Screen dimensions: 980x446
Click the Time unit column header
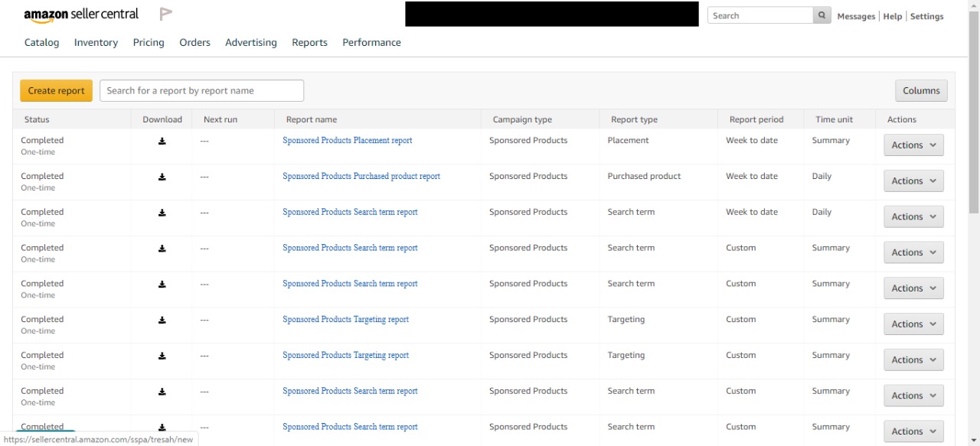(x=835, y=119)
